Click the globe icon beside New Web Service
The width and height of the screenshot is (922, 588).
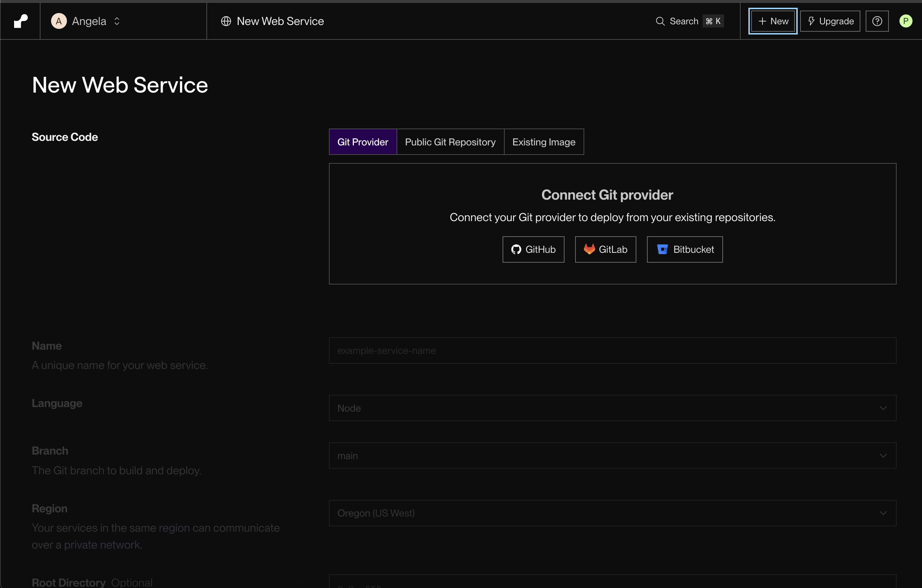click(x=226, y=21)
